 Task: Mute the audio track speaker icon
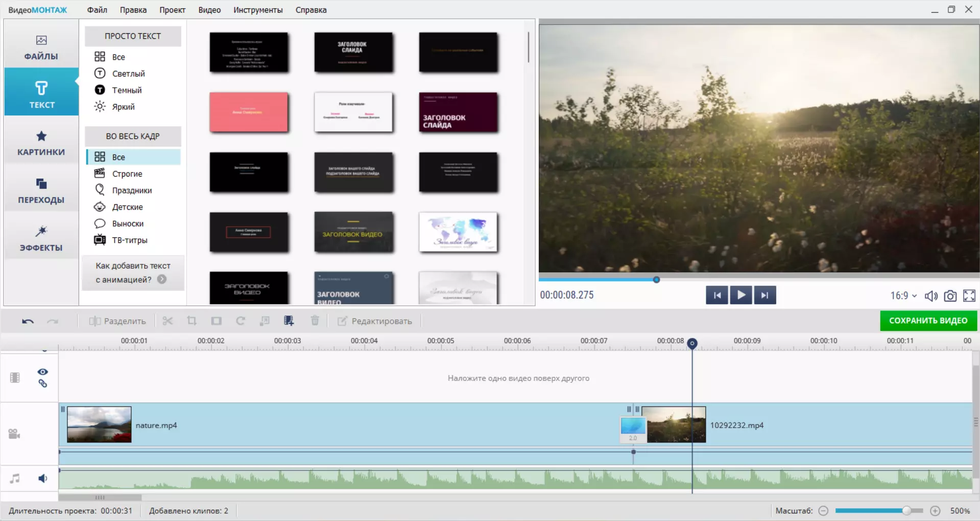pos(43,479)
